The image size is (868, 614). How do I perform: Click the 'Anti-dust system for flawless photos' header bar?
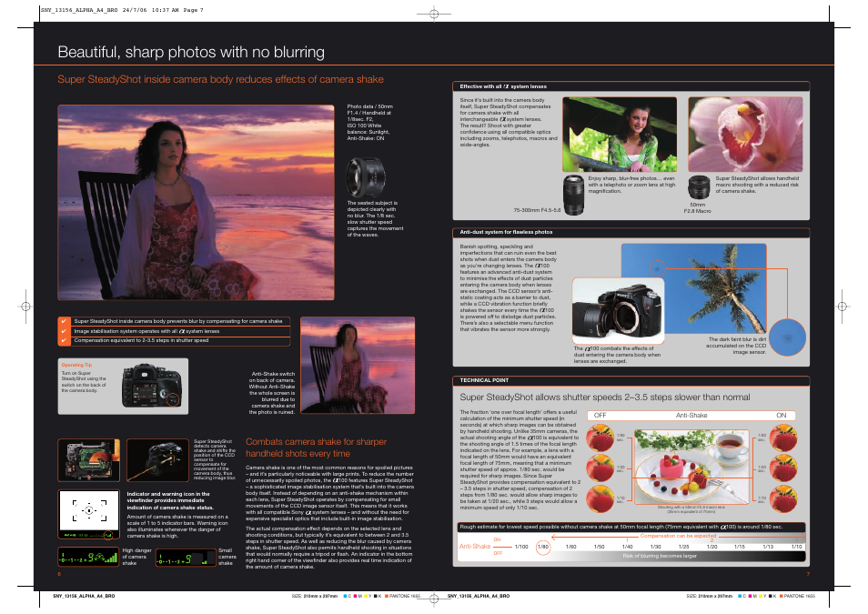click(x=631, y=233)
